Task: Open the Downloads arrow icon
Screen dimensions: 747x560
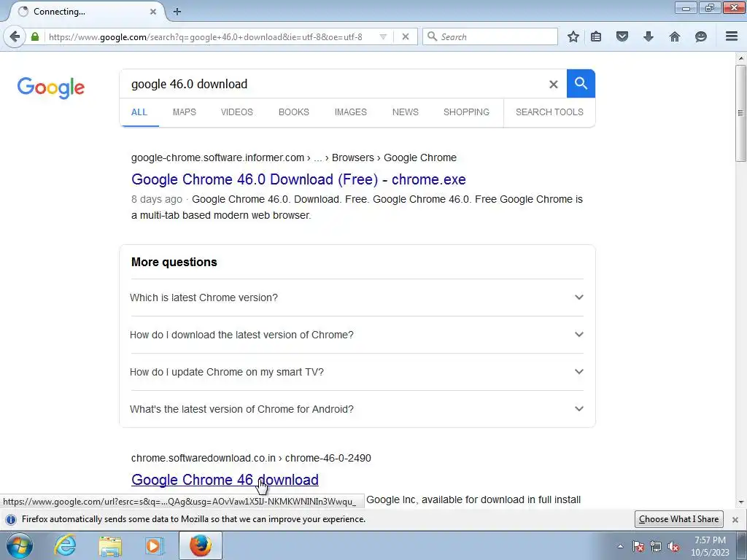Action: point(649,36)
